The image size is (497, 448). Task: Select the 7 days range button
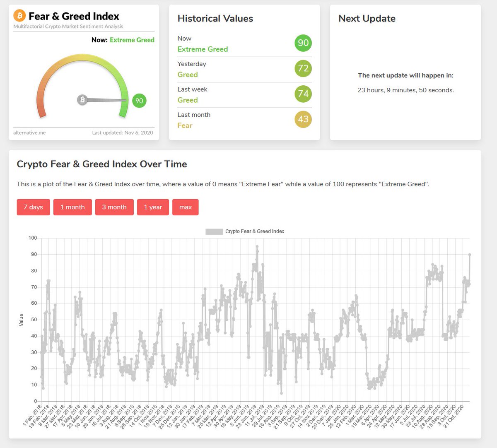click(x=33, y=207)
